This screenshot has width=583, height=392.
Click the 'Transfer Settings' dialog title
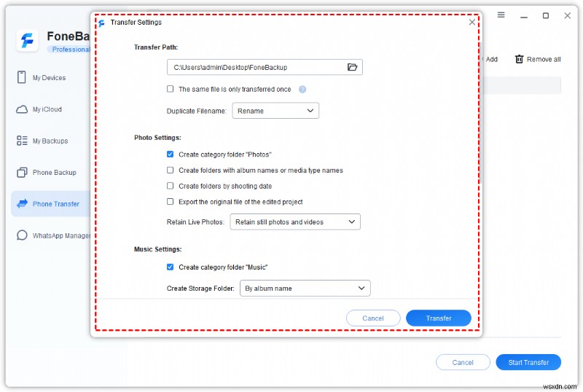pyautogui.click(x=136, y=23)
